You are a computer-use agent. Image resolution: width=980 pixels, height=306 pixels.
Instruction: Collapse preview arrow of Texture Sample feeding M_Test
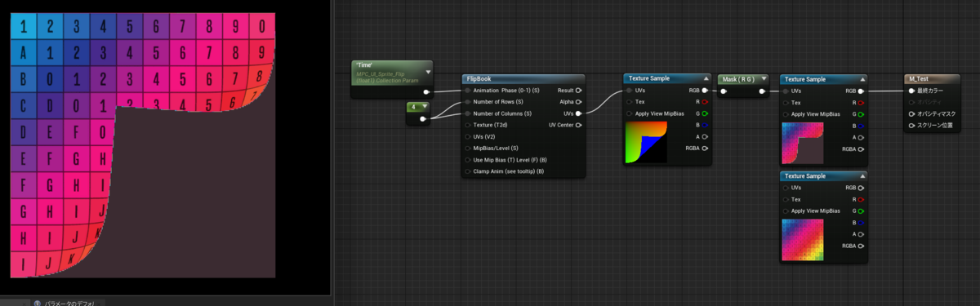[x=862, y=80]
